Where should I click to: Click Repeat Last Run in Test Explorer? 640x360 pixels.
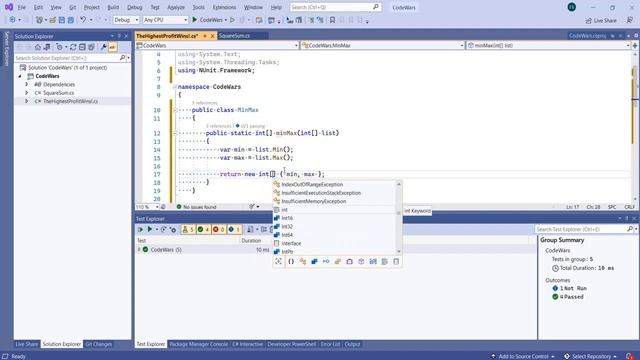pos(164,229)
